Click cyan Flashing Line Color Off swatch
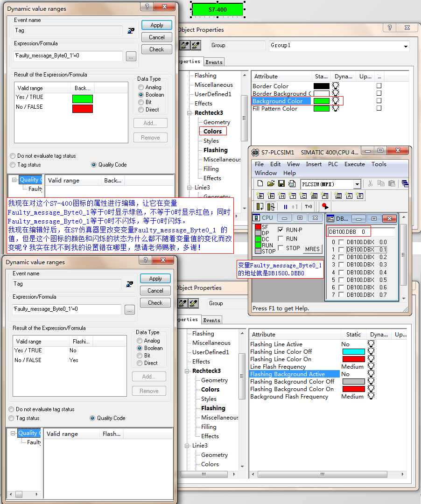This screenshot has height=504, width=421. [353, 351]
